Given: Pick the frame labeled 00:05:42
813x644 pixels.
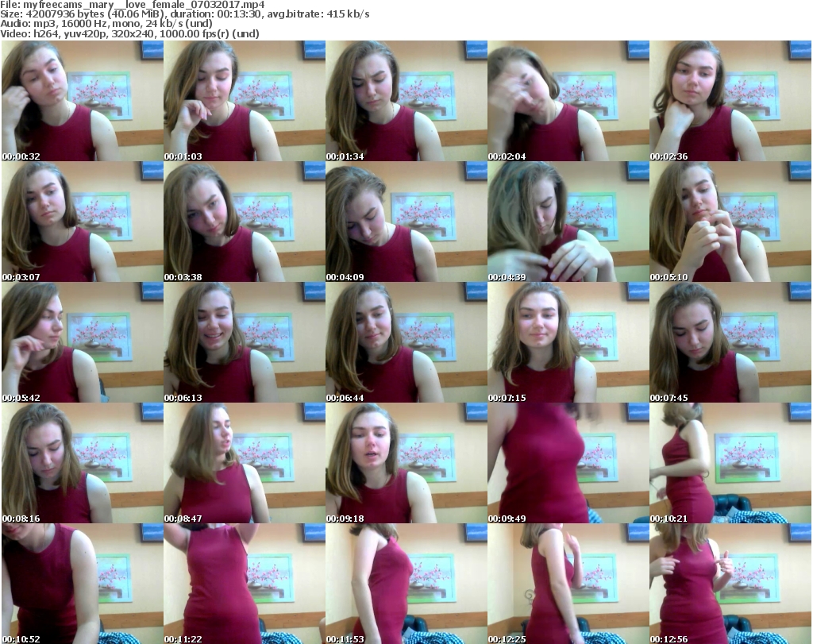Looking at the screenshot, I should coord(83,342).
